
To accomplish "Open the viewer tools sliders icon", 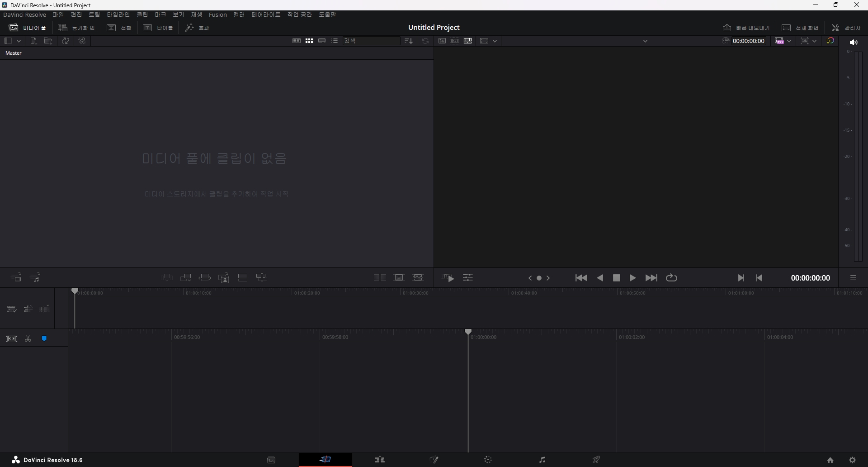I will tap(468, 278).
